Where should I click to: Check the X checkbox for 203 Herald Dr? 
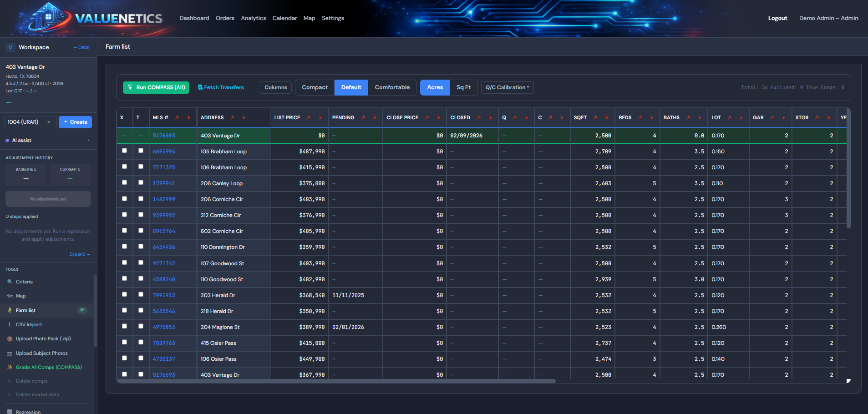124,294
